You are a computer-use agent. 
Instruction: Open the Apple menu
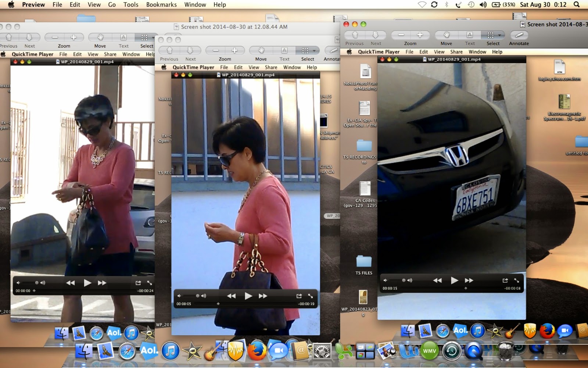click(11, 4)
